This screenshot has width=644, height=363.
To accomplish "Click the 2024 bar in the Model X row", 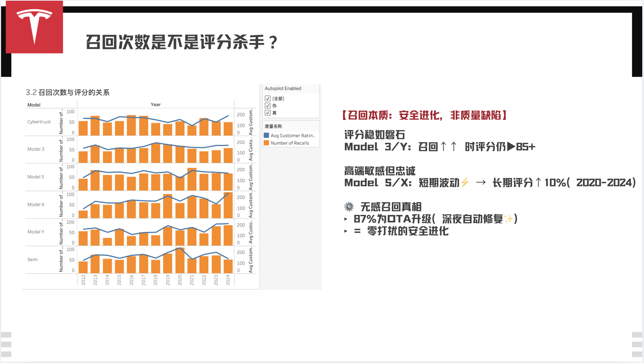I will point(228,205).
